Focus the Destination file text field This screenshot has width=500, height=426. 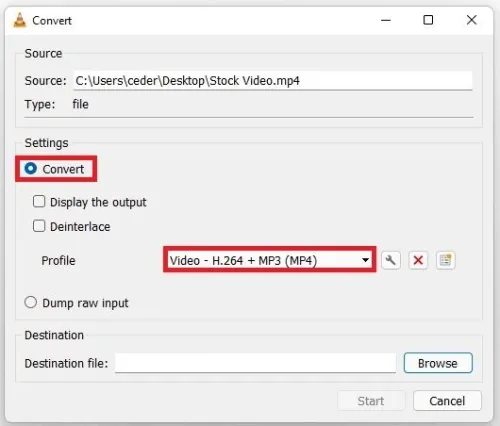pos(255,363)
